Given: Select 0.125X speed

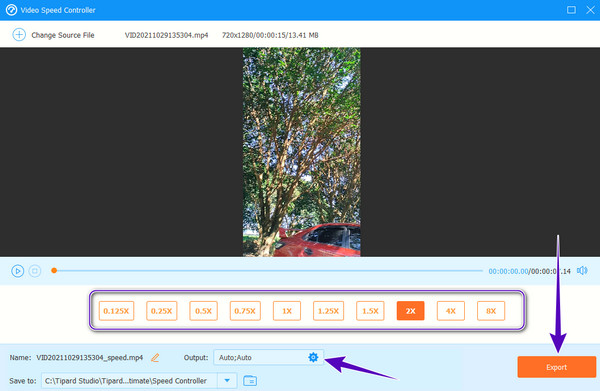Looking at the screenshot, I should [116, 311].
